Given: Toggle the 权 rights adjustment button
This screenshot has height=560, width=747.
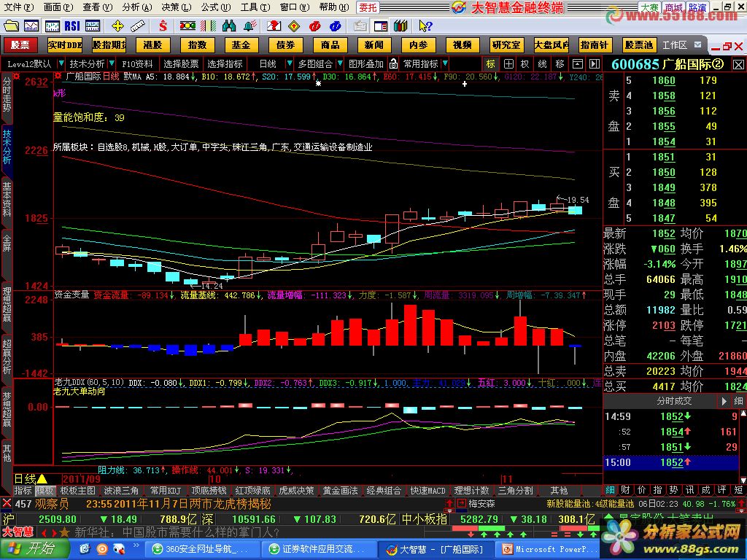Looking at the screenshot, I should pos(525,64).
